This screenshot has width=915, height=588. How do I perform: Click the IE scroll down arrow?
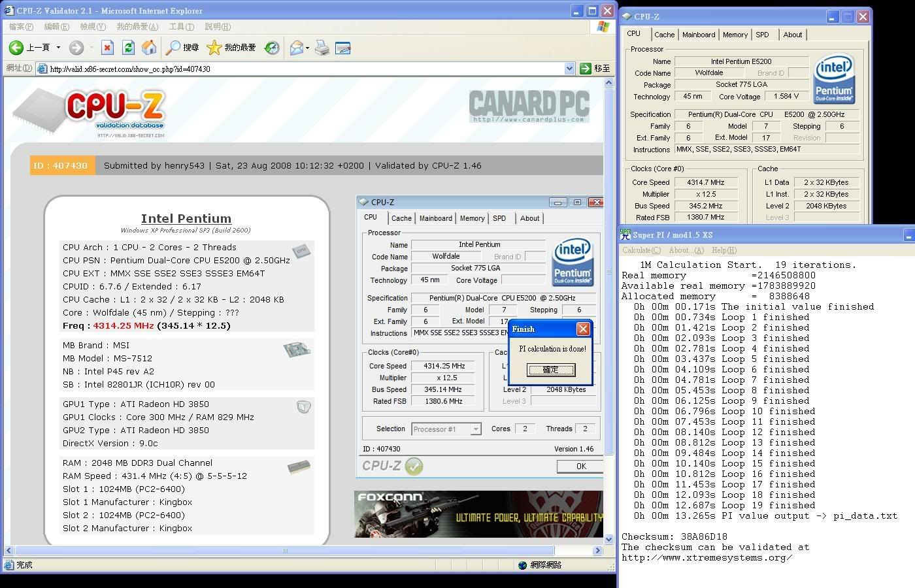point(609,539)
